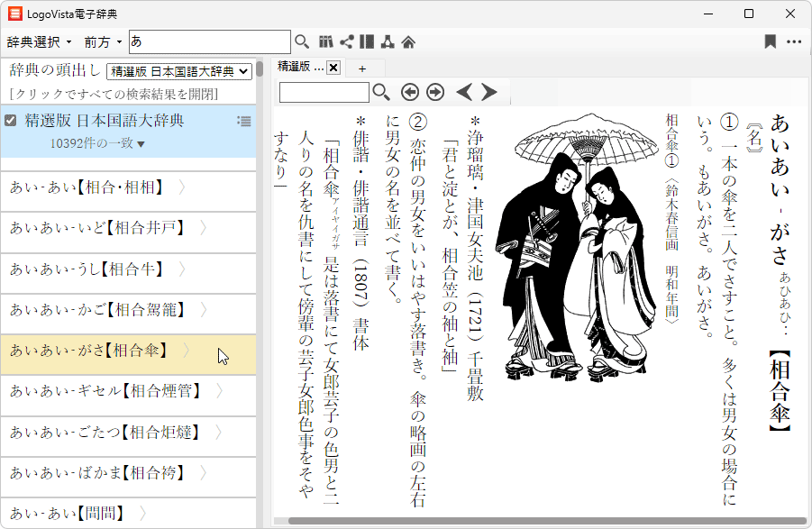Close the 精選版 tab
The width and height of the screenshot is (812, 529).
[x=333, y=68]
